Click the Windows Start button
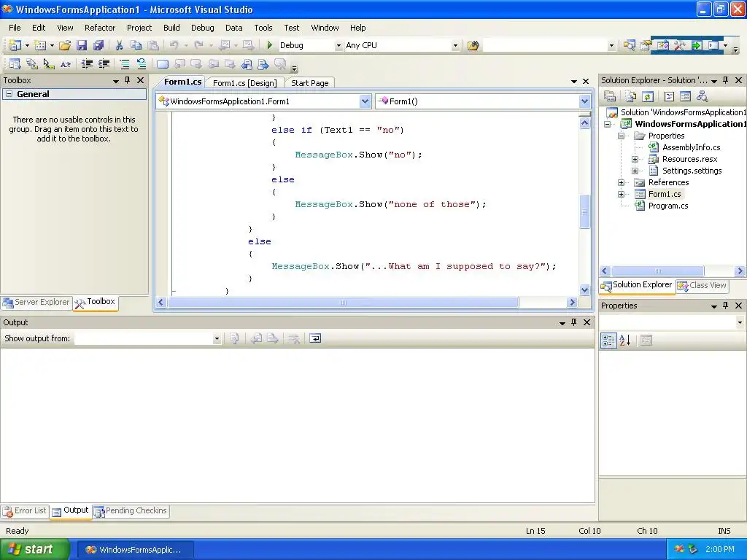This screenshot has width=747, height=560. tap(34, 549)
